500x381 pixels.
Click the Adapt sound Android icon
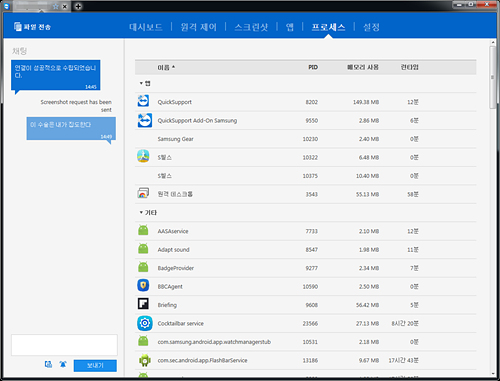[x=143, y=249]
